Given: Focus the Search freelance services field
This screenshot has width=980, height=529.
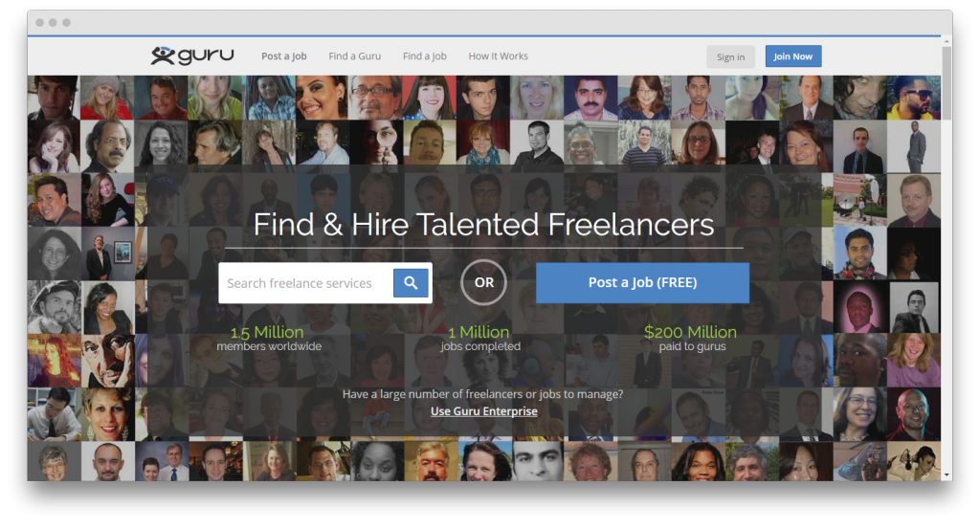Looking at the screenshot, I should pyautogui.click(x=305, y=283).
